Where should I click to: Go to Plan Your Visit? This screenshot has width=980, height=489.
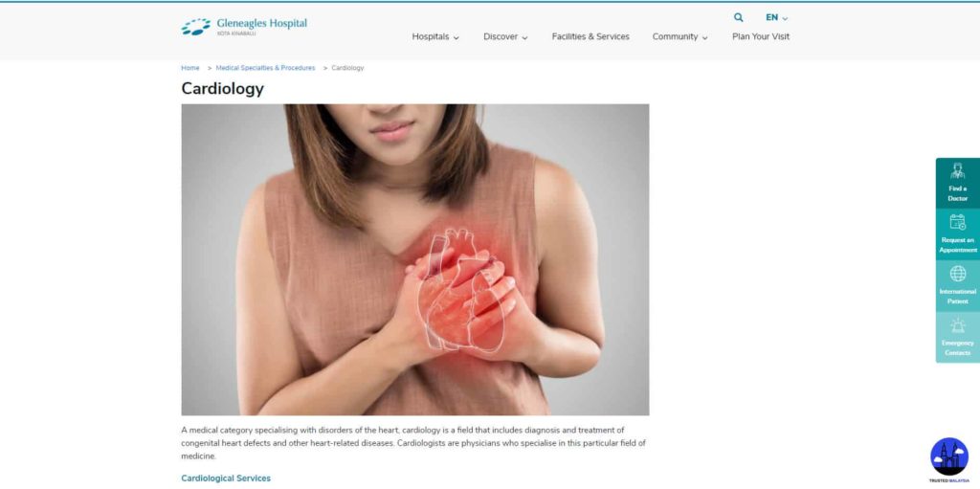click(x=761, y=37)
